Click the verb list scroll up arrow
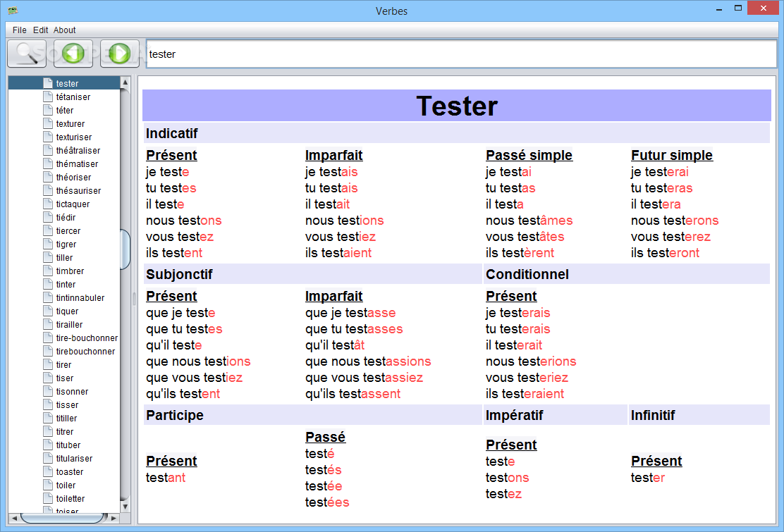The width and height of the screenshot is (784, 532). pos(125,82)
